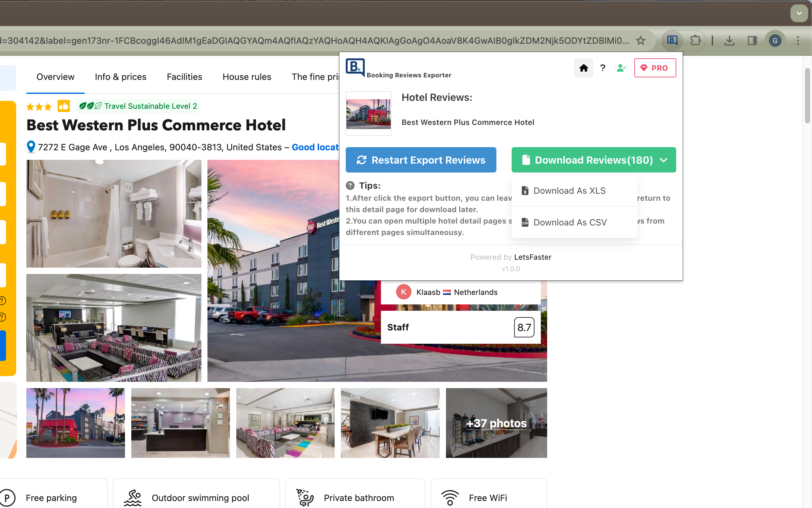The width and height of the screenshot is (812, 508).
Task: Open help question mark in exporter popup
Action: pos(603,68)
